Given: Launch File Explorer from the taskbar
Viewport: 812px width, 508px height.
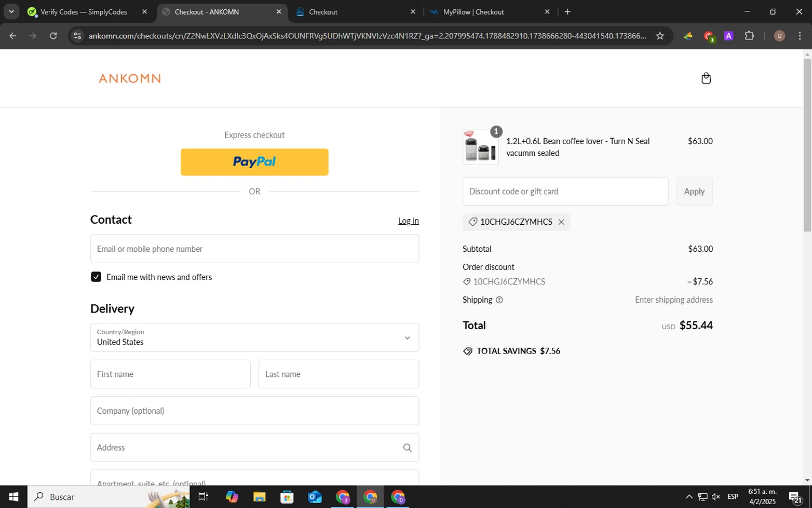Looking at the screenshot, I should tap(259, 497).
